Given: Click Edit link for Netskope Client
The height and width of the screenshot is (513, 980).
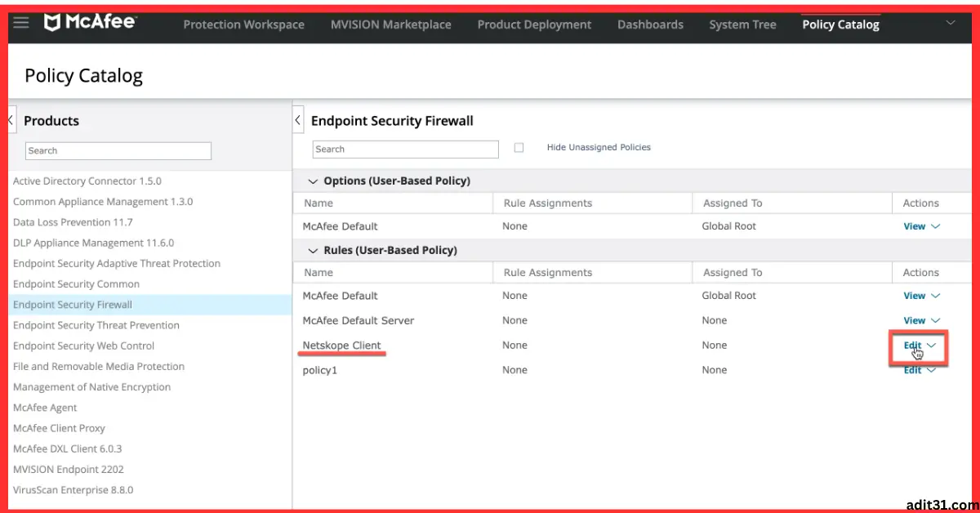Looking at the screenshot, I should coord(912,346).
